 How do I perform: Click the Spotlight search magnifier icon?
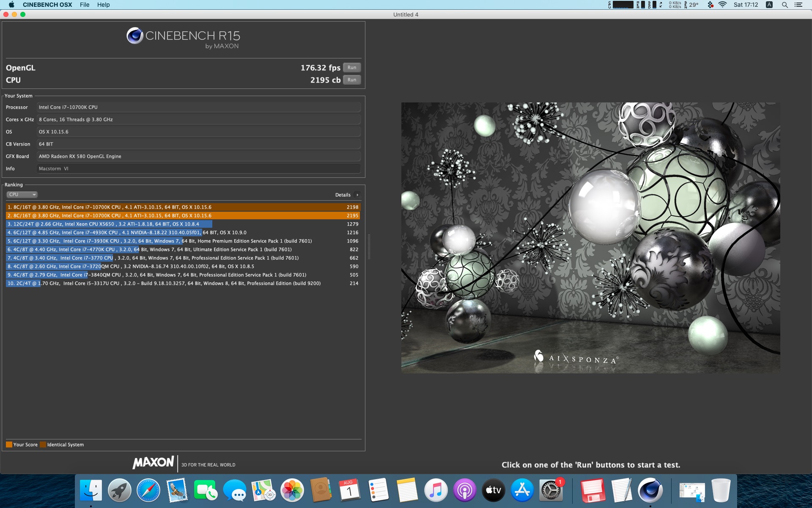pos(785,5)
